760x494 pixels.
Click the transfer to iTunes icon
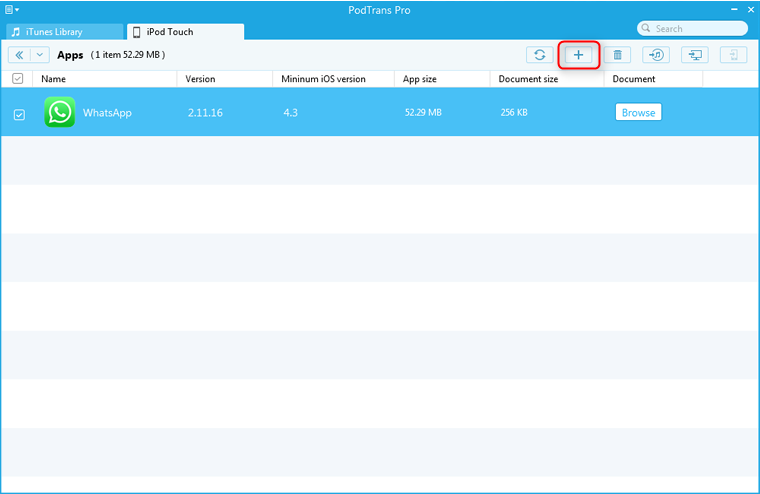pyautogui.click(x=656, y=55)
